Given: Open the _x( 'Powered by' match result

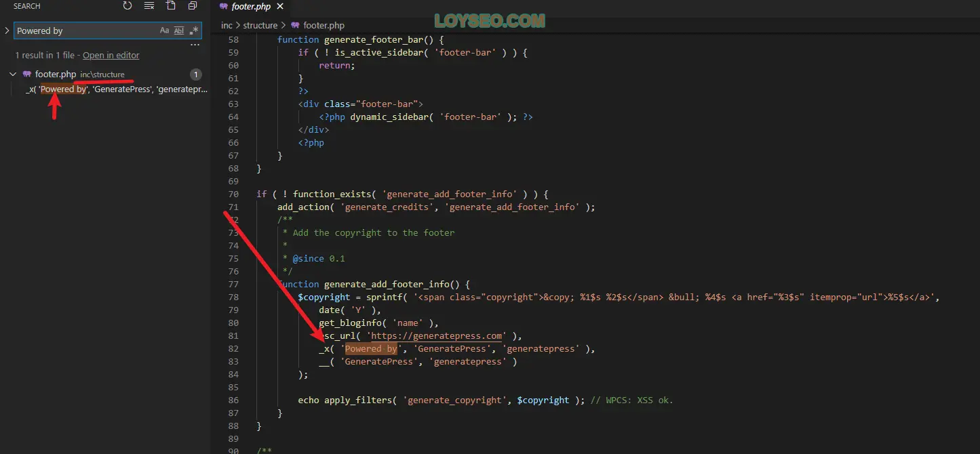Looking at the screenshot, I should point(117,89).
